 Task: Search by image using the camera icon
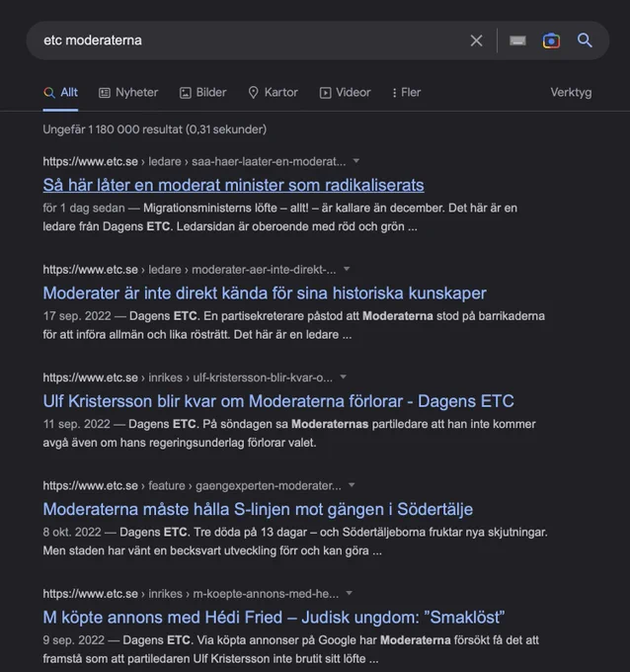tap(551, 41)
